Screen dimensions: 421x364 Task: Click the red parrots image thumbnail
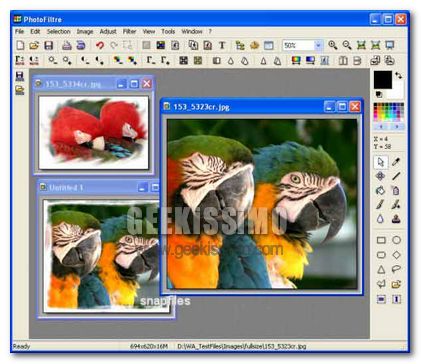[94, 133]
